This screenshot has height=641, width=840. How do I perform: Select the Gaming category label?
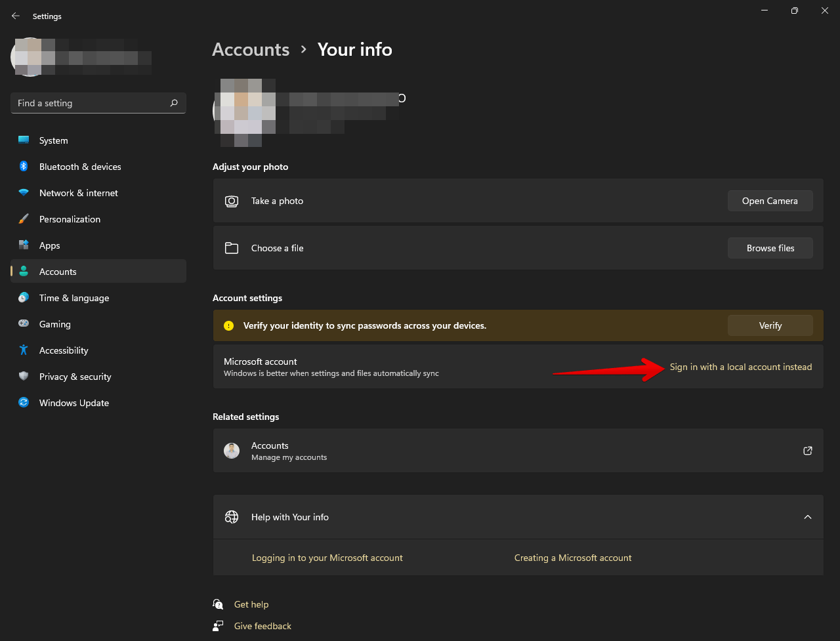click(x=55, y=324)
